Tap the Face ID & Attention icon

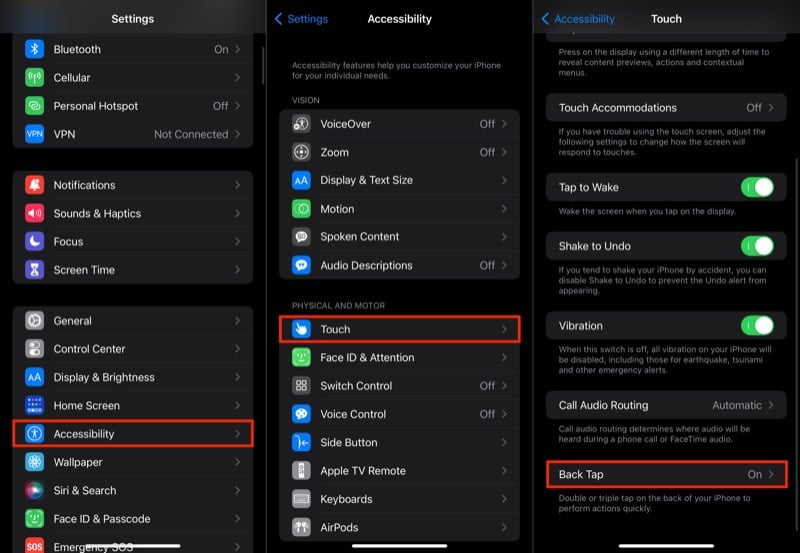302,357
